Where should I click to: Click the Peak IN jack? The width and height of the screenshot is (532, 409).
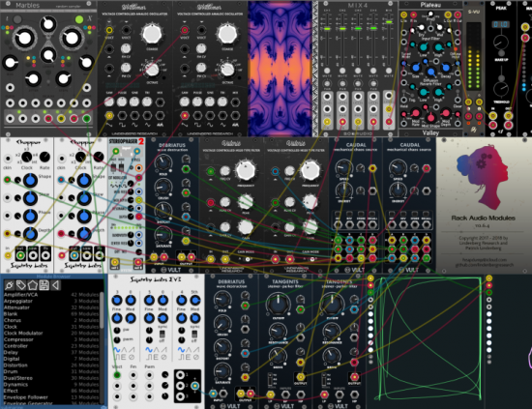[x=492, y=116]
